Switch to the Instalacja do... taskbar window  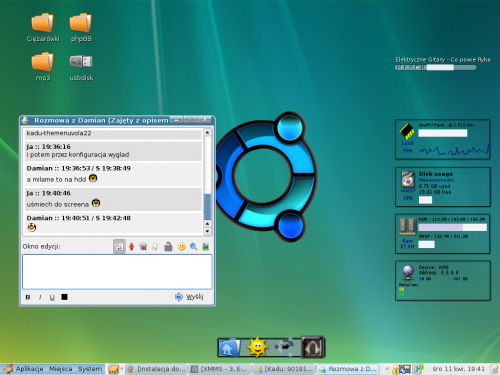pyautogui.click(x=157, y=369)
